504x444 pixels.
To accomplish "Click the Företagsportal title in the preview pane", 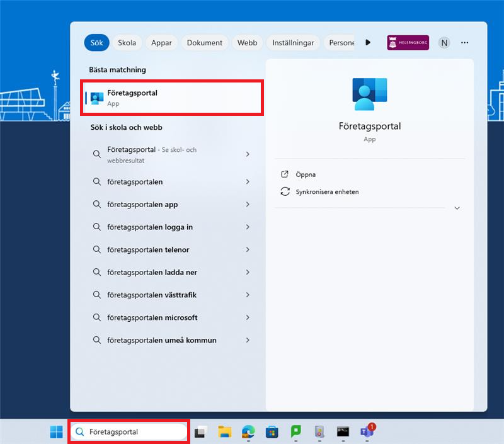I will pyautogui.click(x=370, y=126).
